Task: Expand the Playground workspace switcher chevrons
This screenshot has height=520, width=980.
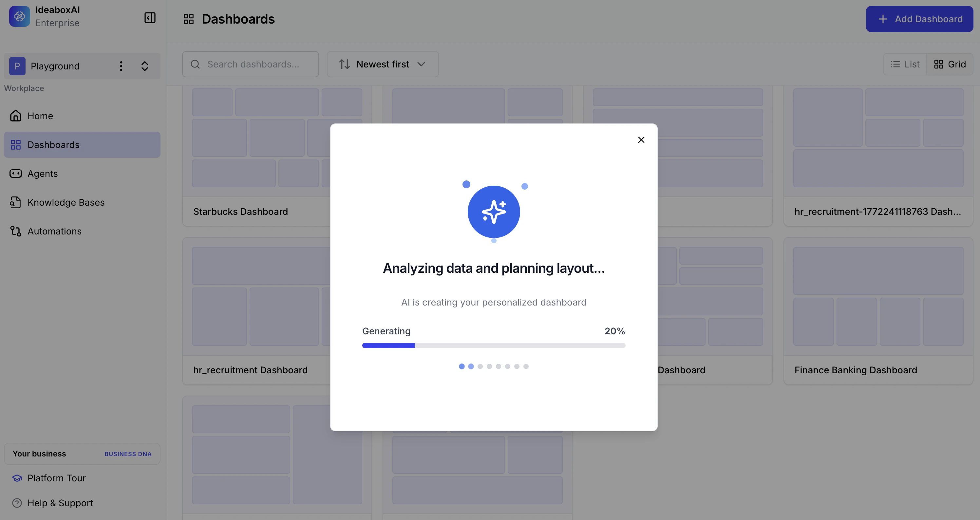Action: (x=144, y=66)
